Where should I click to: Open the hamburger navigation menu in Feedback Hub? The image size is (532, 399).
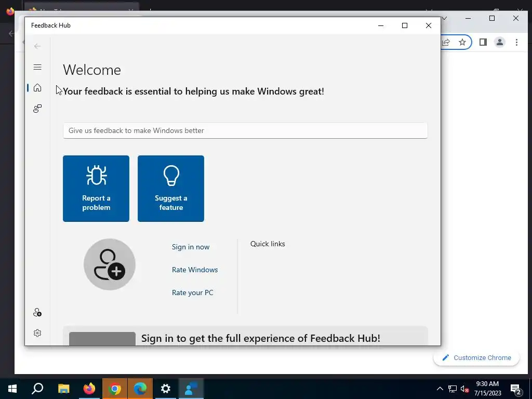[37, 67]
